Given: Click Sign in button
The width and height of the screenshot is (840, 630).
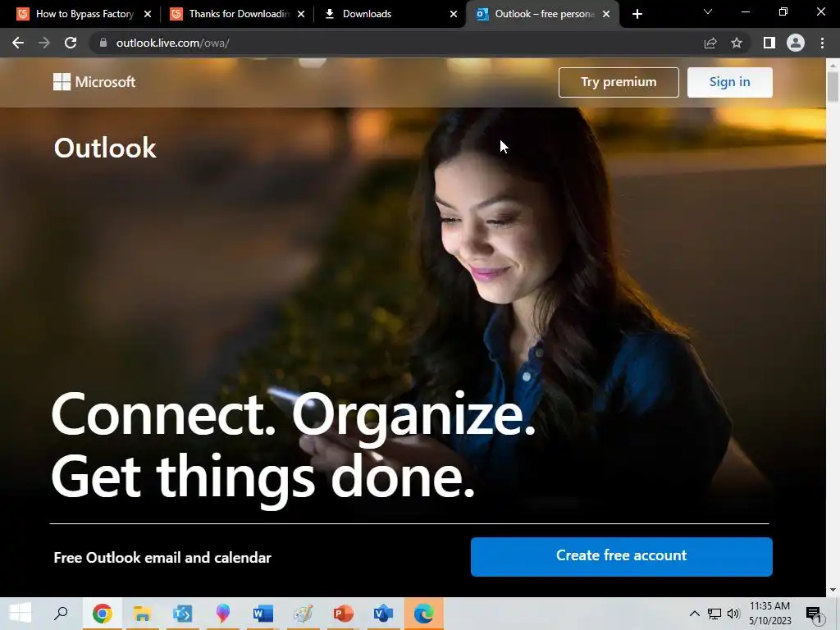Looking at the screenshot, I should click(729, 82).
